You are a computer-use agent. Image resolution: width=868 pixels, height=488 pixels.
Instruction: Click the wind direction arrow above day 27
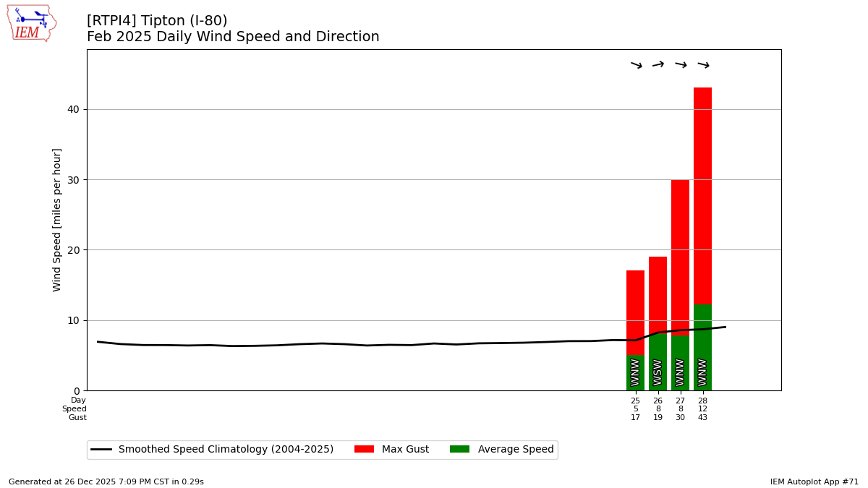(681, 65)
